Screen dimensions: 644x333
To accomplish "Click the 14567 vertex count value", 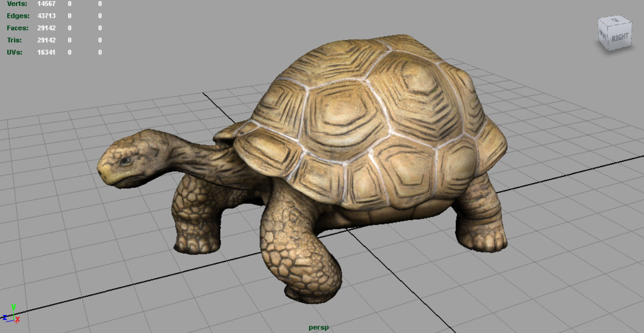I will point(46,3).
